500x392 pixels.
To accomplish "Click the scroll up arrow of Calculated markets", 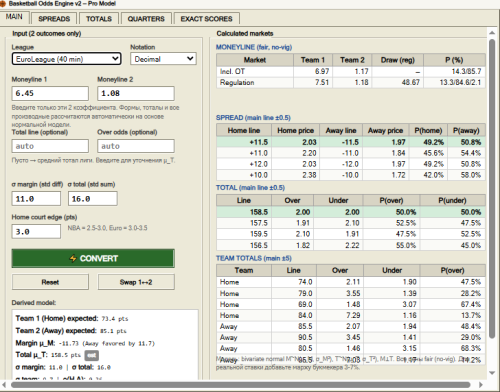I will [x=492, y=33].
